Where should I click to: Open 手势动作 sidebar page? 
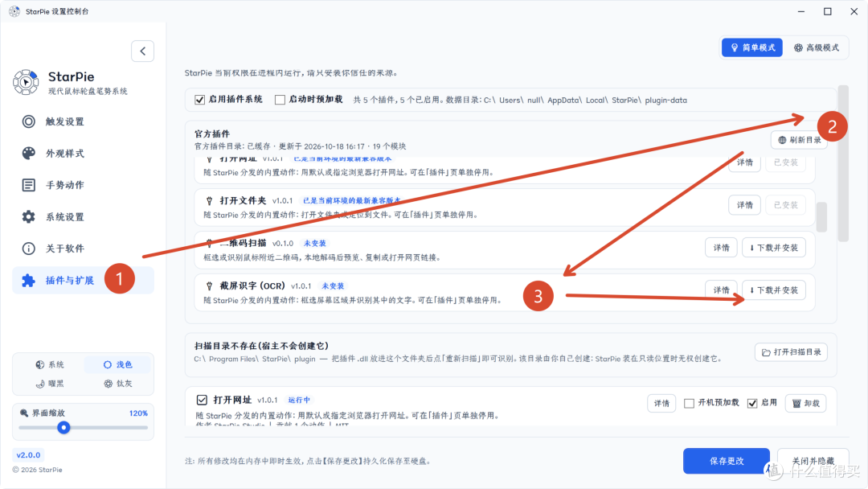coord(83,185)
